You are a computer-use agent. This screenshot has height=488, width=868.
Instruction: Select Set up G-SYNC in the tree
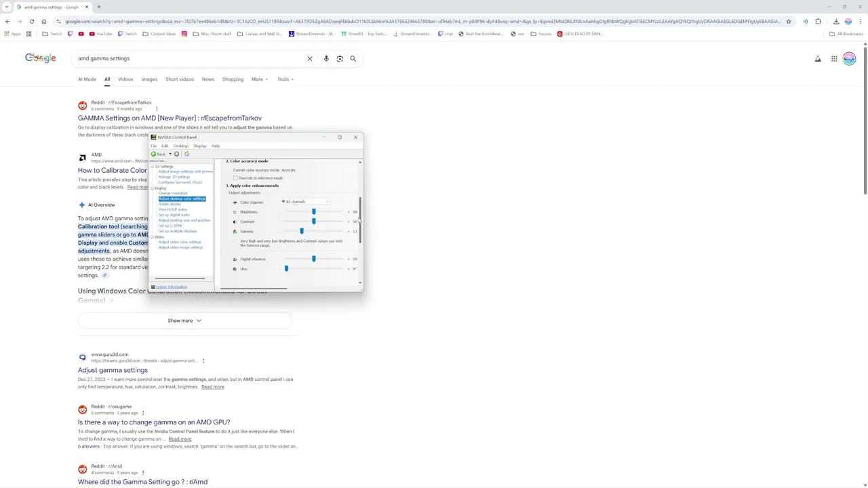tap(170, 226)
